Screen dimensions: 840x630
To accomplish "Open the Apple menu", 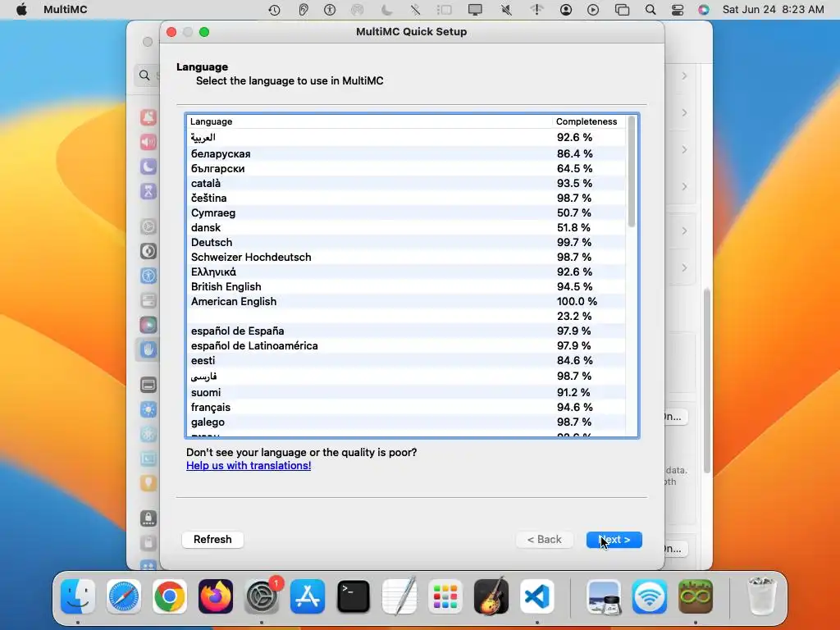I will coord(21,10).
